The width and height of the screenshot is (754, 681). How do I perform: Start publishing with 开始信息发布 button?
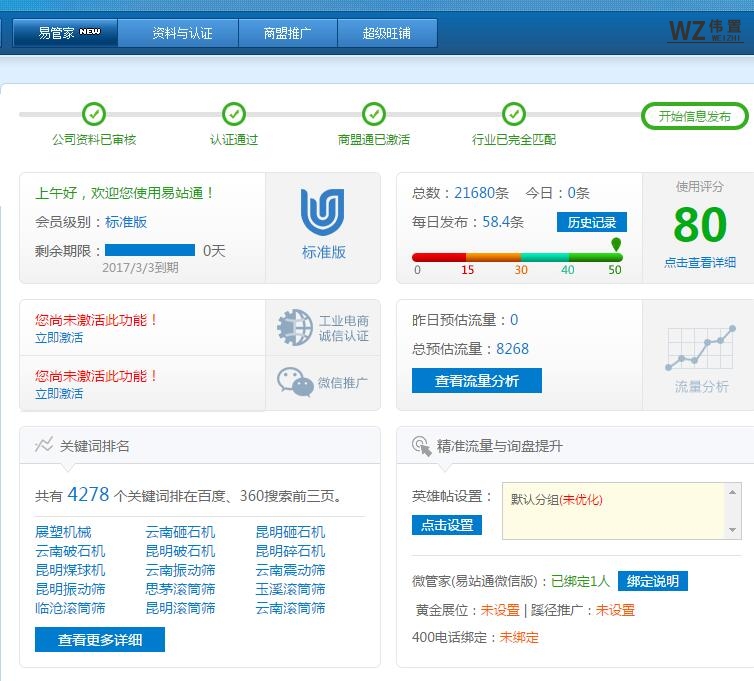[694, 116]
